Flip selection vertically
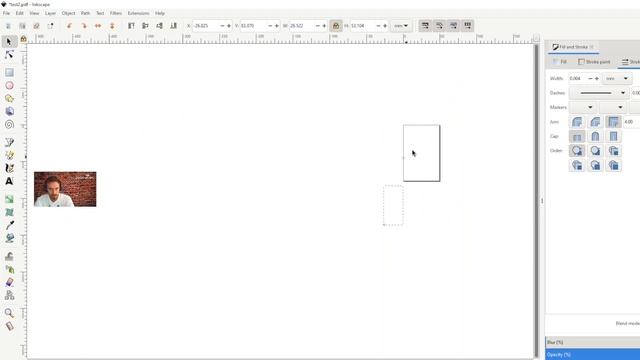 pos(112,26)
